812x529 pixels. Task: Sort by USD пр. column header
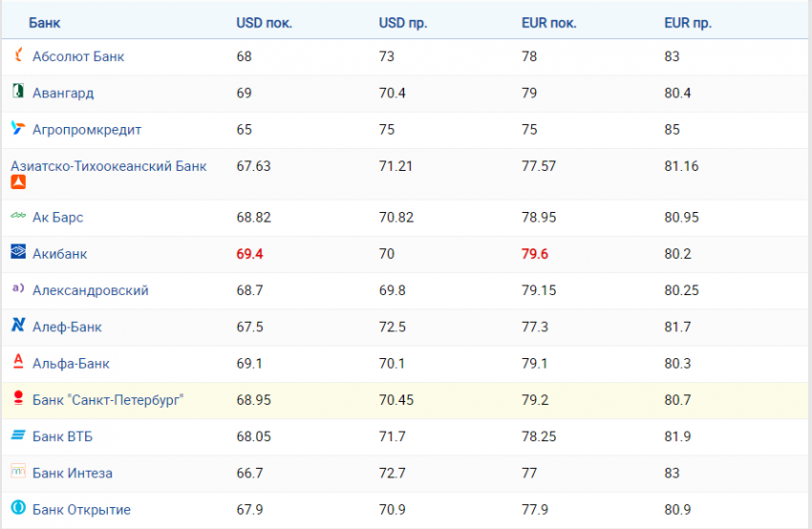point(403,23)
